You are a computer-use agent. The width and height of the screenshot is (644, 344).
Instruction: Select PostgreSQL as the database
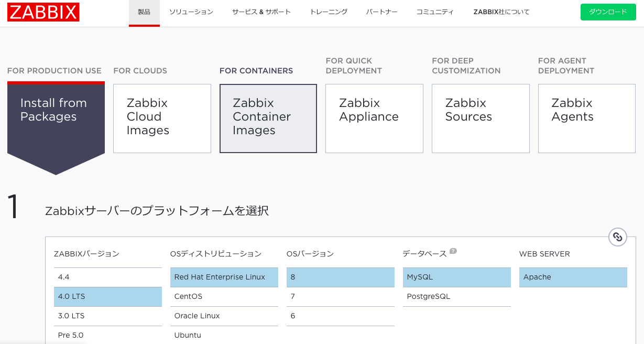click(456, 296)
